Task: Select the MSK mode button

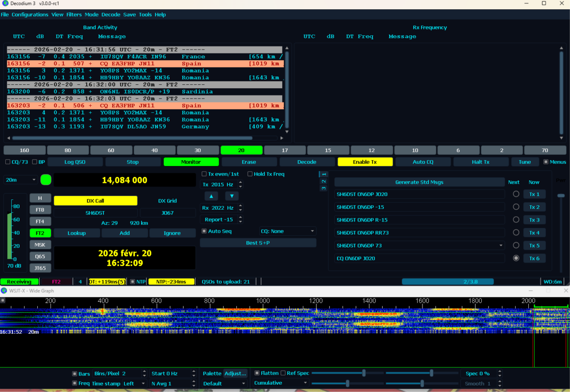Action: tap(40, 245)
